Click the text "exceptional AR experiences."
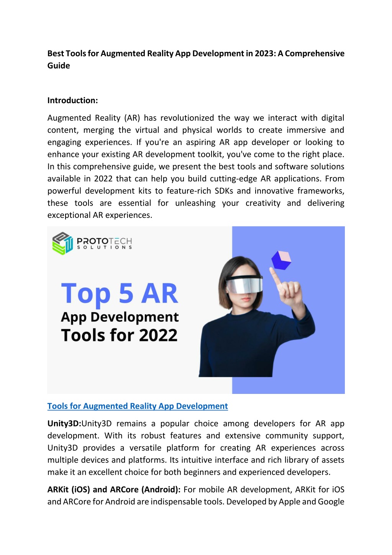 tap(100, 215)
